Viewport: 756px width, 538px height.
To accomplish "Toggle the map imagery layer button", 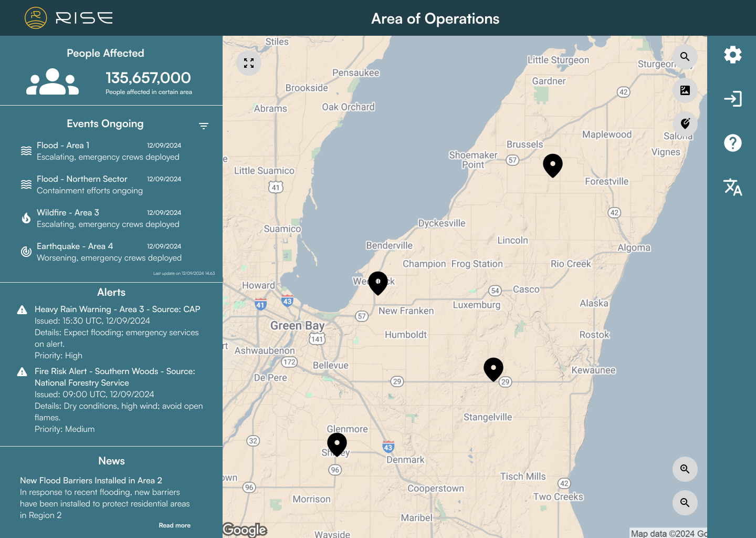I will (x=685, y=90).
